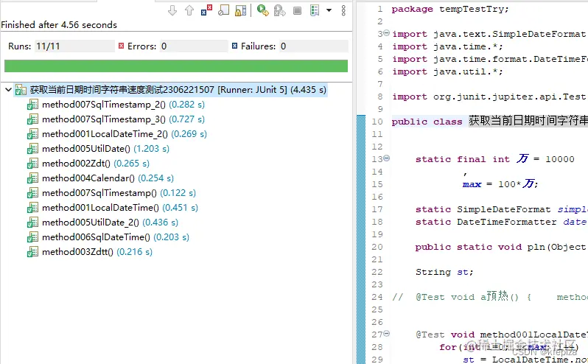
Task: Click passed icon of method005UtilDate_2()
Action: (32, 223)
